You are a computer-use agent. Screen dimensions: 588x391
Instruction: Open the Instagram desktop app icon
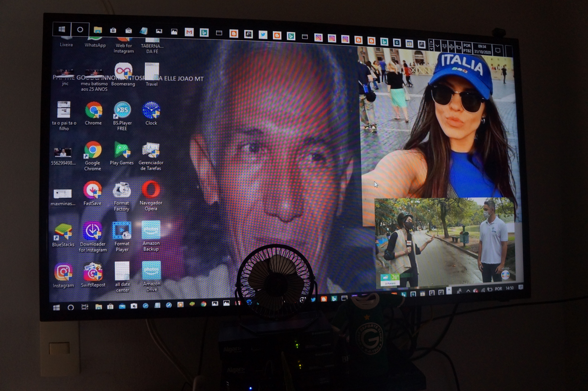(x=63, y=272)
